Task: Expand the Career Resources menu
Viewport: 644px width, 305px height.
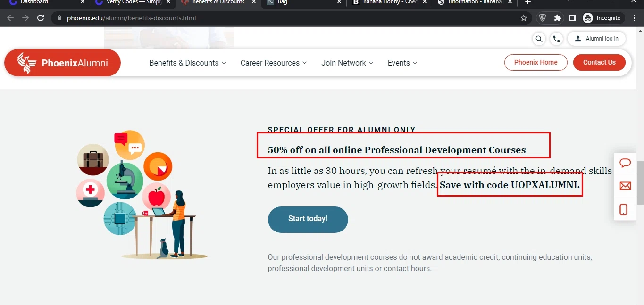Action: coord(274,63)
